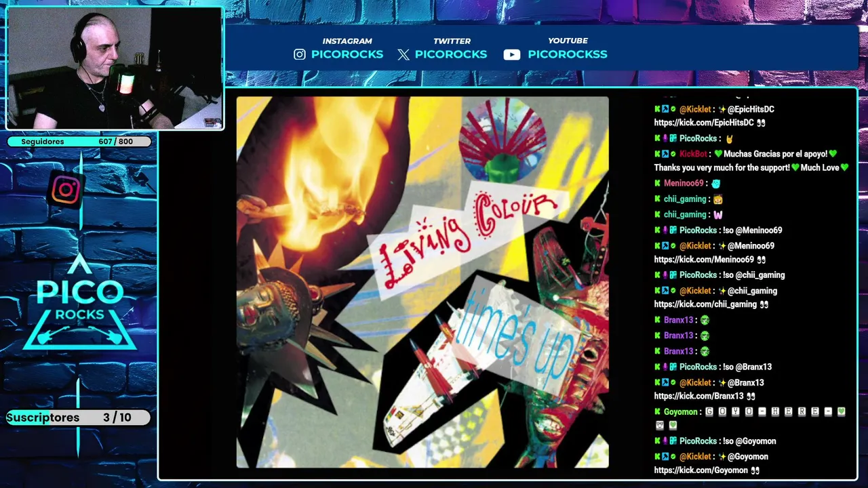
Task: Click the '!so @Branx13' chat message
Action: (747, 367)
